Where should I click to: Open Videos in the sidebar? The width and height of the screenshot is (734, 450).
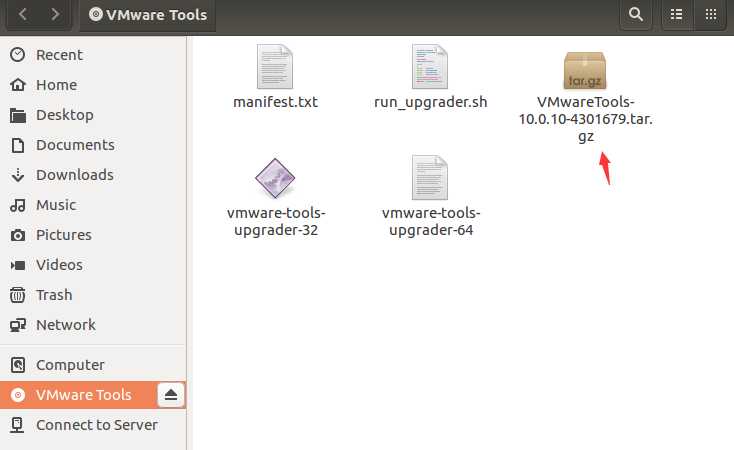click(93, 265)
